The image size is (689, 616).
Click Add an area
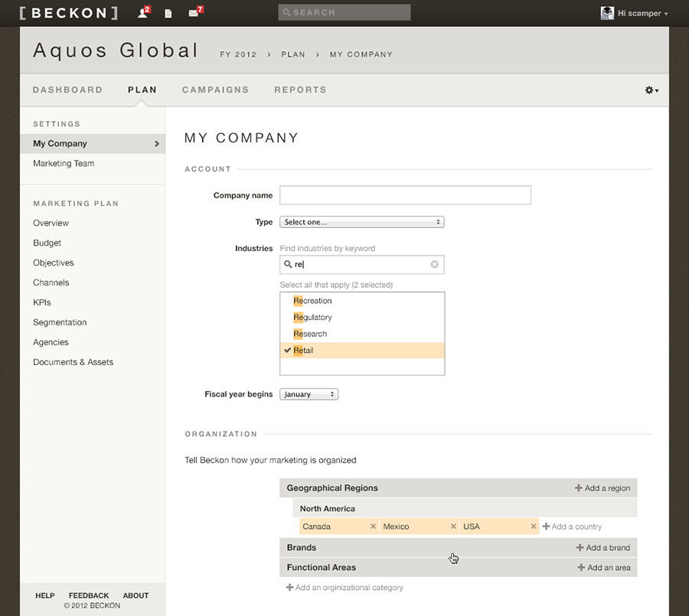[604, 568]
